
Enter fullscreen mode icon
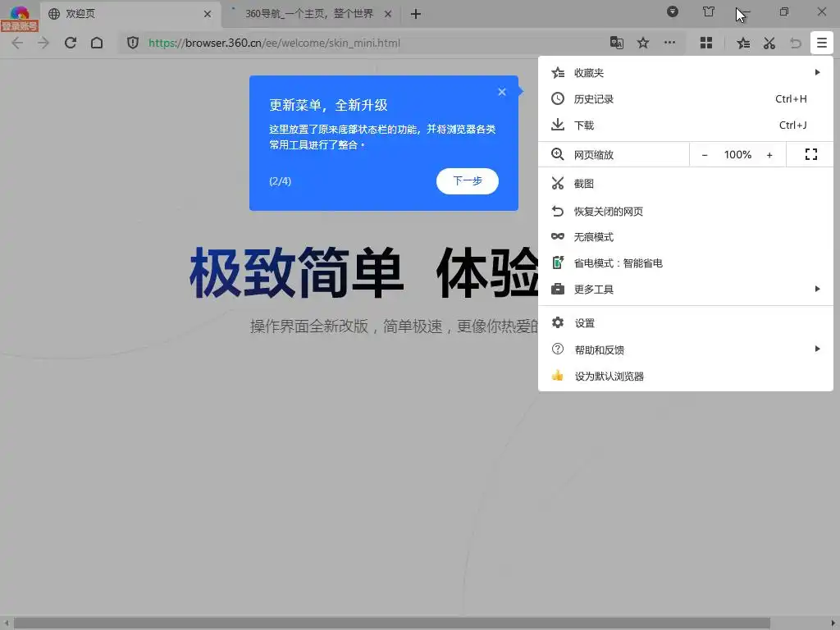click(810, 155)
